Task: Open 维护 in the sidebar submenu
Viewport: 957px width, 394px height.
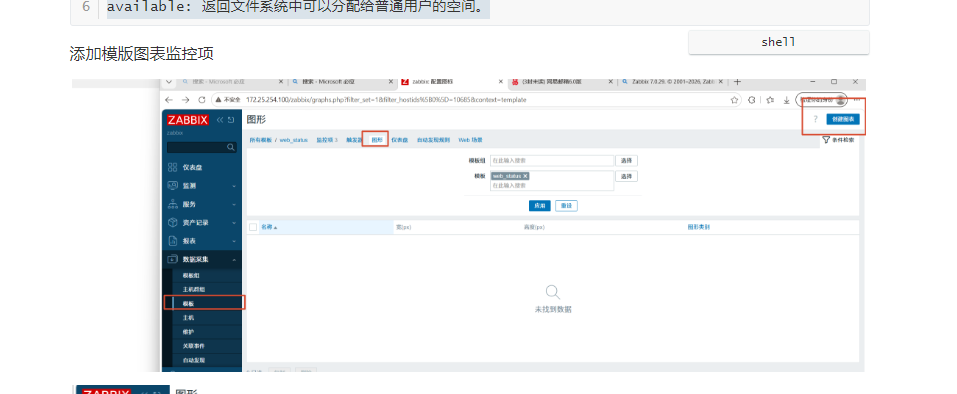Action: point(188,332)
